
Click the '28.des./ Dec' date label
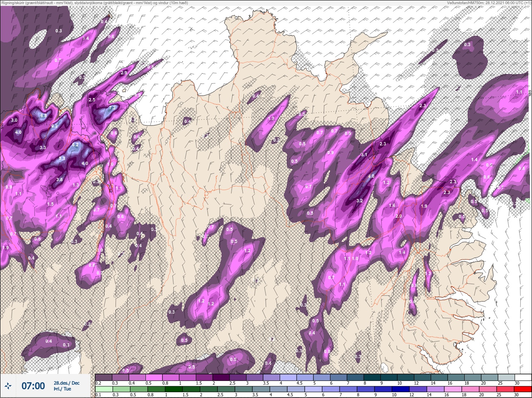66,383
